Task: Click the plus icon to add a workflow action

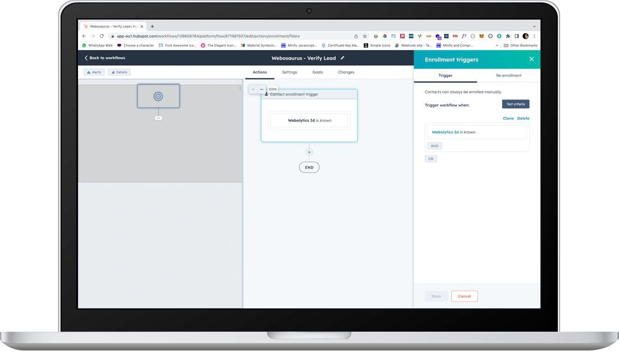Action: (309, 152)
